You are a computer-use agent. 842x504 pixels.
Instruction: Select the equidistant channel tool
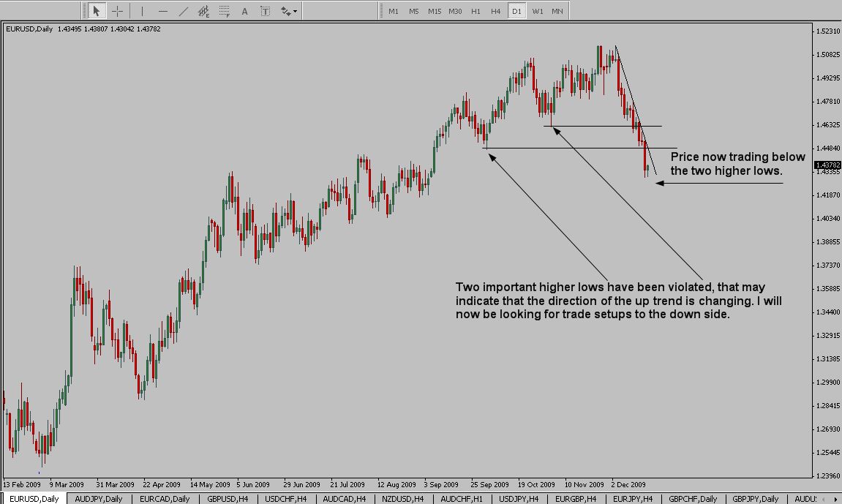[204, 11]
